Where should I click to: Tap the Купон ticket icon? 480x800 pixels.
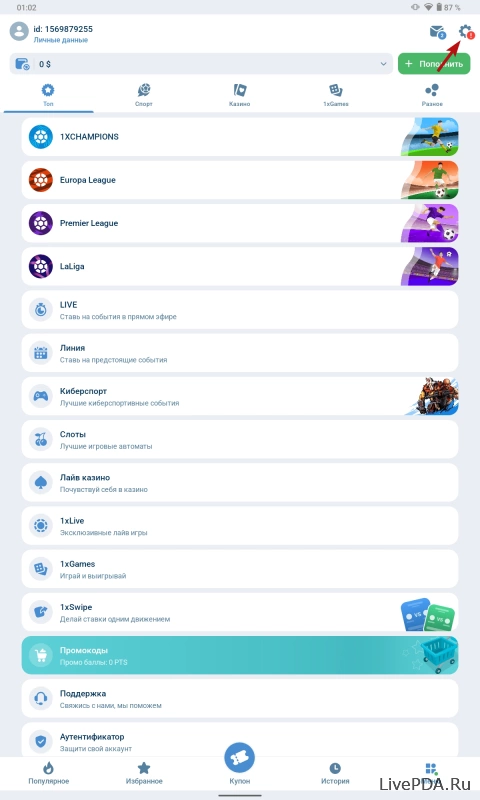(x=239, y=758)
